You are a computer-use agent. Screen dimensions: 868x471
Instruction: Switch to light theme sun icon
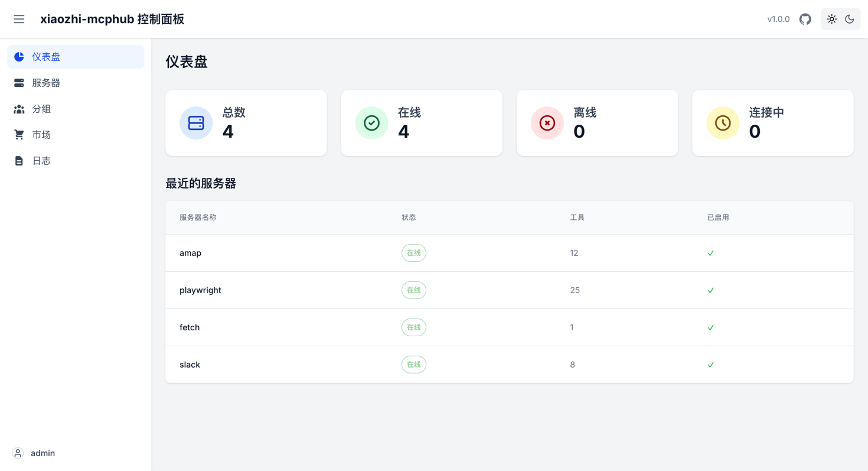831,19
